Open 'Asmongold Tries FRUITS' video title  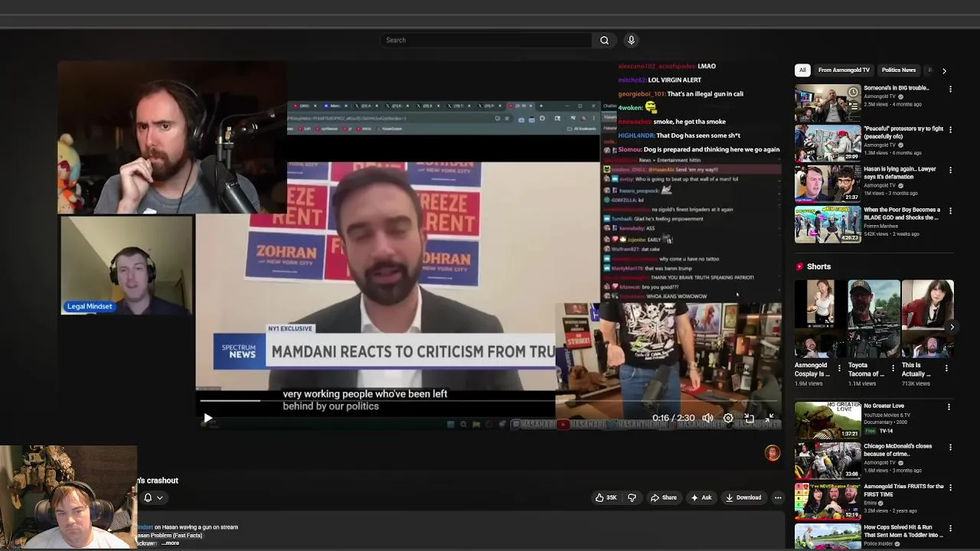pos(903,491)
